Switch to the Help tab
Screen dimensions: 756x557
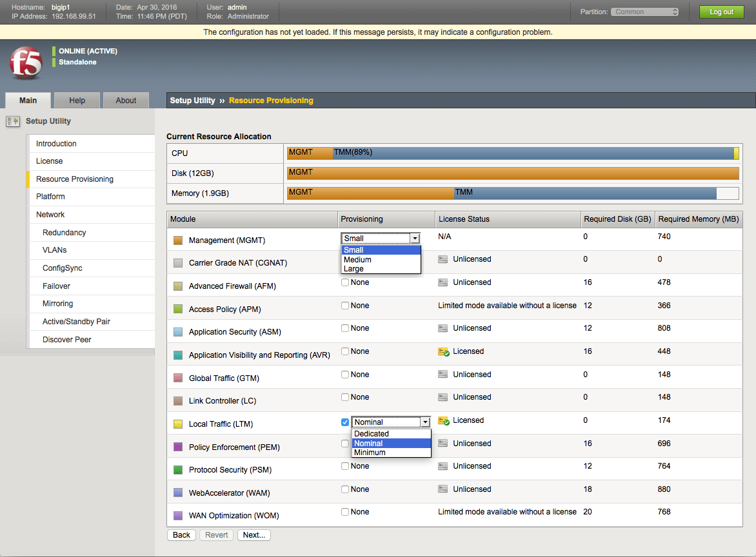click(x=77, y=100)
